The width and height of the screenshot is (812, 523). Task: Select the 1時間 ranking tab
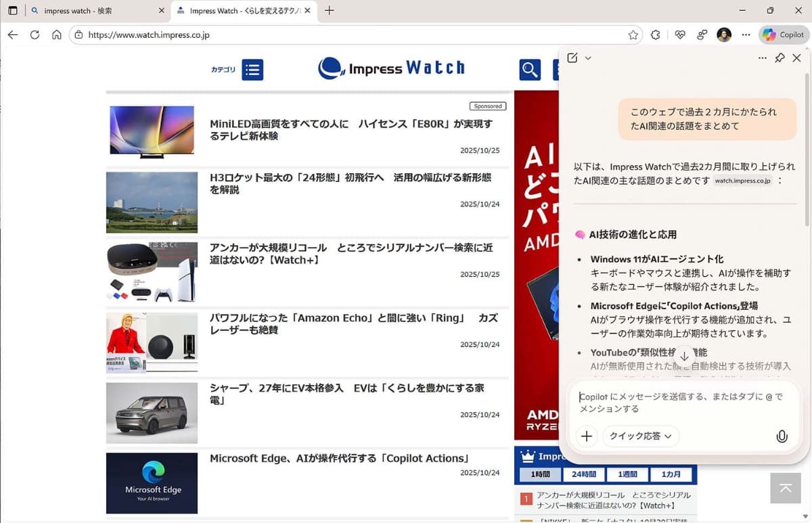(x=540, y=474)
